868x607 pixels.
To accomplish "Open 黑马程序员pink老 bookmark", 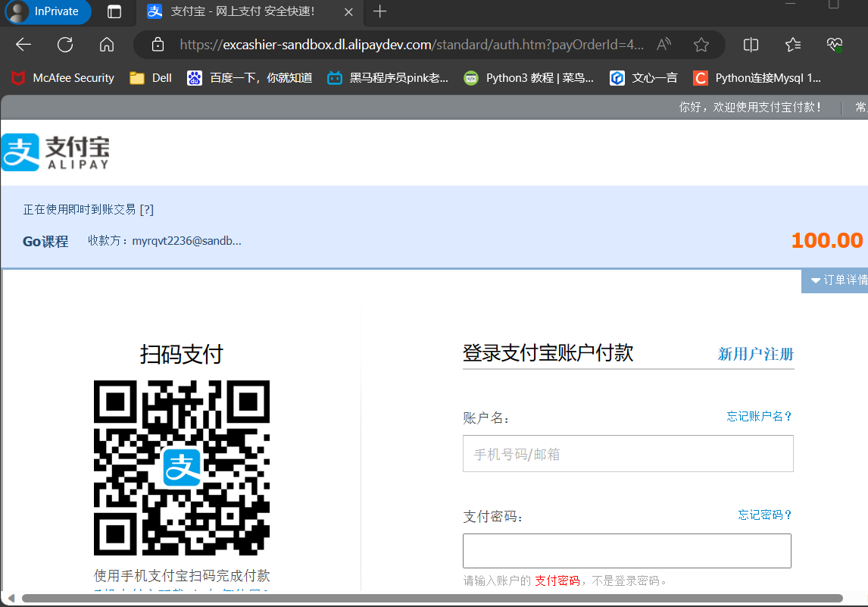I will coord(388,78).
